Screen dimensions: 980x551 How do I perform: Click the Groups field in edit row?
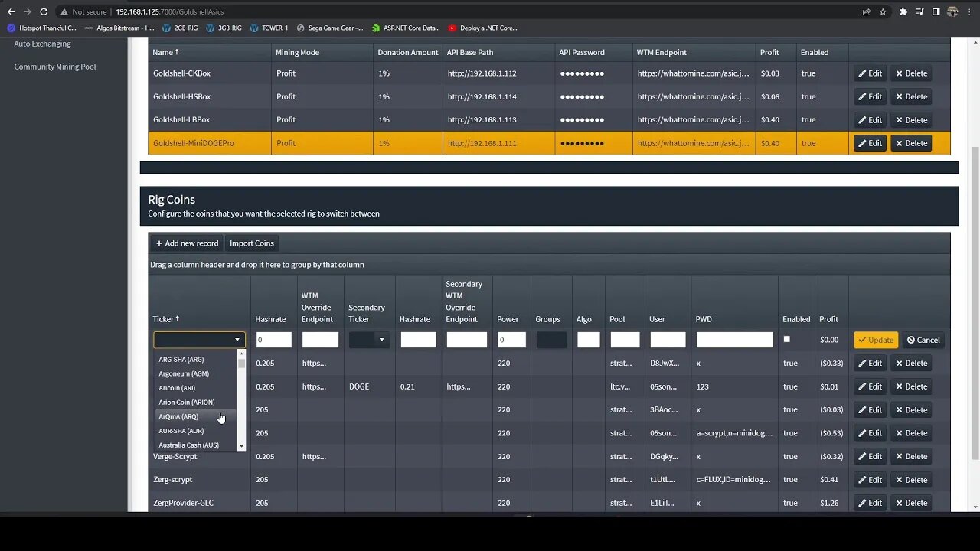click(x=551, y=340)
